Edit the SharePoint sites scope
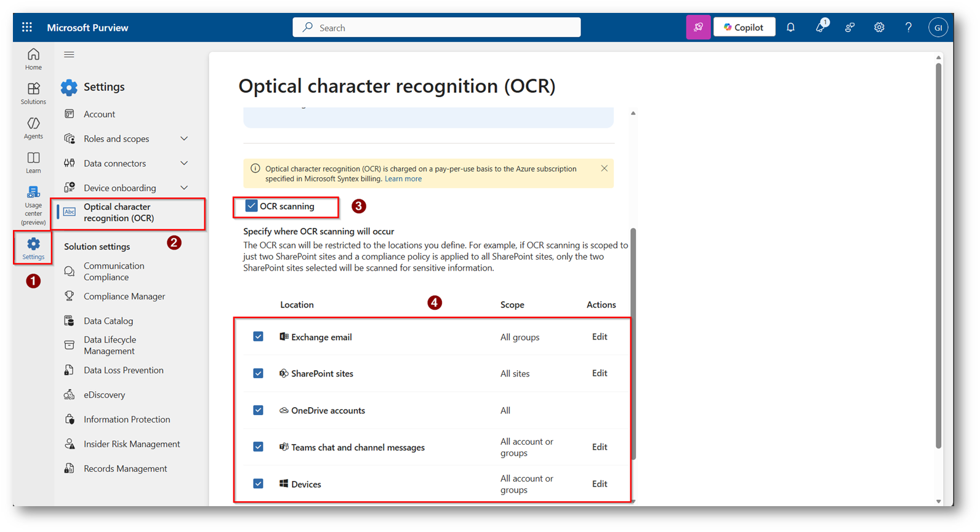Screen dimensions: 980x532 point(600,373)
